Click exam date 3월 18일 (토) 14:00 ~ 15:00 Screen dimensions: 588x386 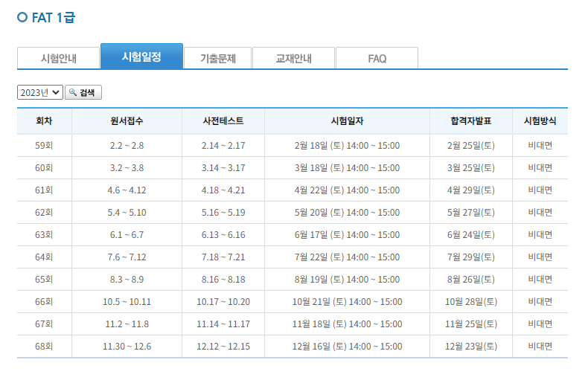coord(347,167)
